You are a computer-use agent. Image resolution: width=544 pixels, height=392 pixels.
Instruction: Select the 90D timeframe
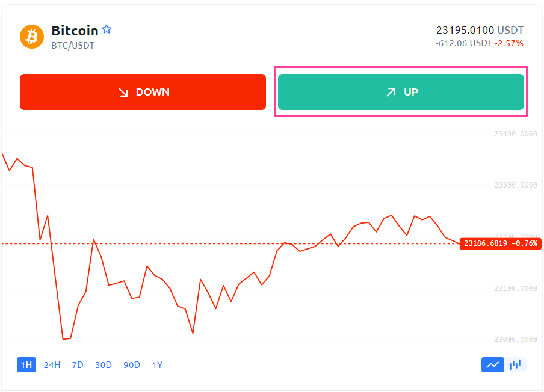(x=132, y=364)
